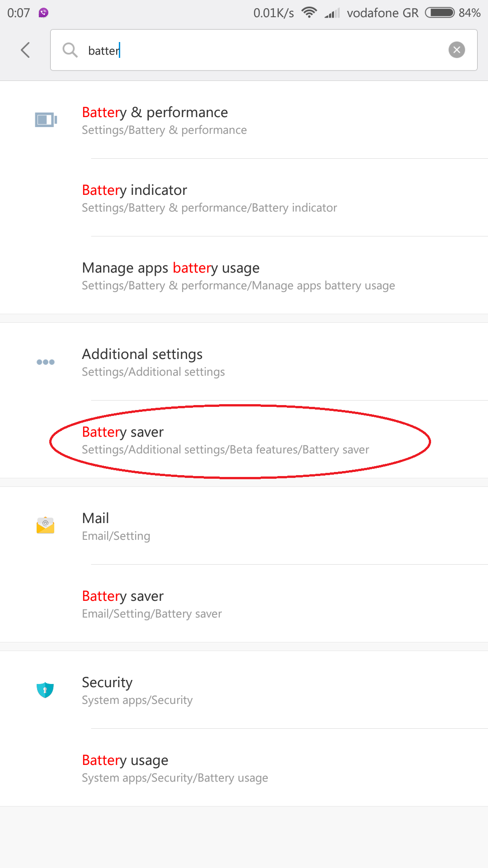
Task: Tap the magnifier search icon
Action: point(70,50)
